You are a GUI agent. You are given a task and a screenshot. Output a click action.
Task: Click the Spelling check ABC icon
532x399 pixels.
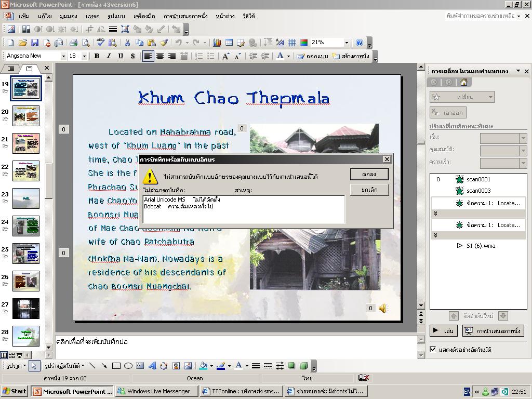100,43
